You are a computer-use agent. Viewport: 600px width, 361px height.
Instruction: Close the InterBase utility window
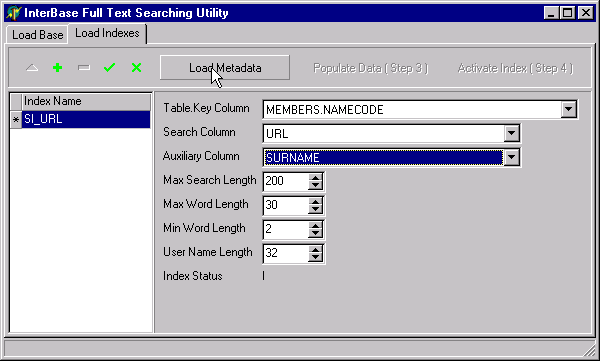tap(586, 13)
